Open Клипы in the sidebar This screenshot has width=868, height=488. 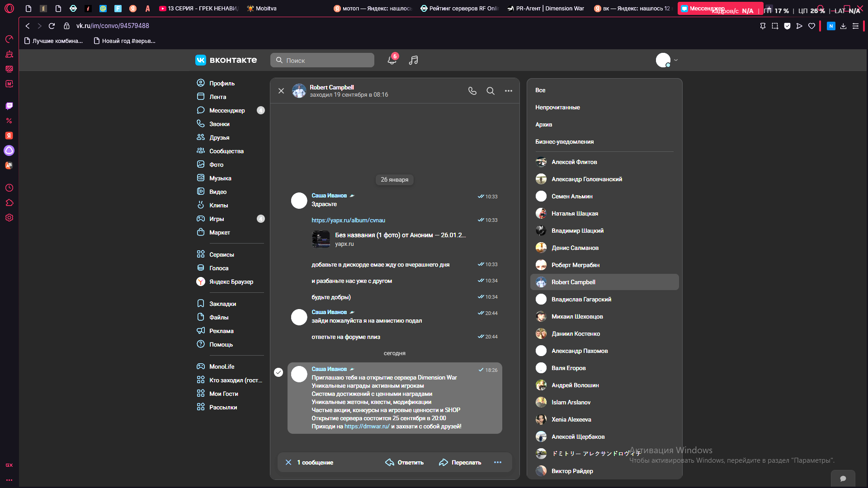coord(230,205)
